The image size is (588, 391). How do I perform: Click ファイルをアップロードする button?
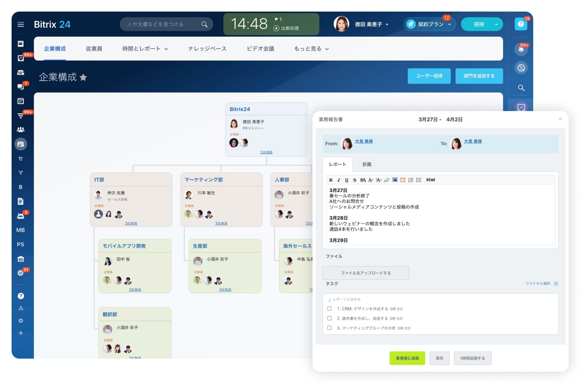click(x=366, y=273)
